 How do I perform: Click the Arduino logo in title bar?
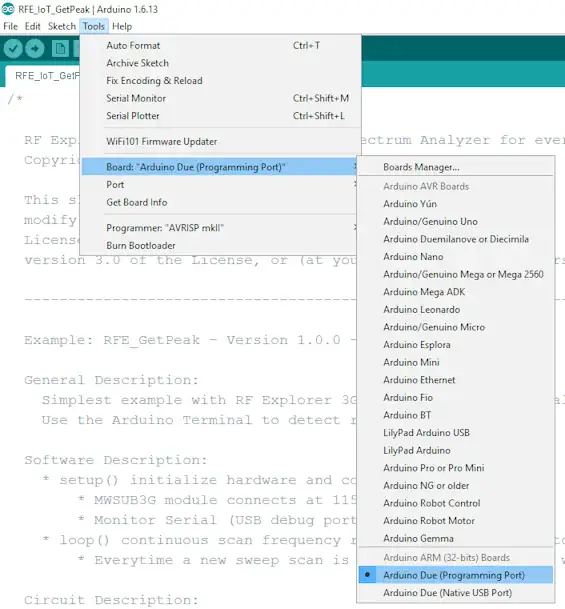pos(8,9)
